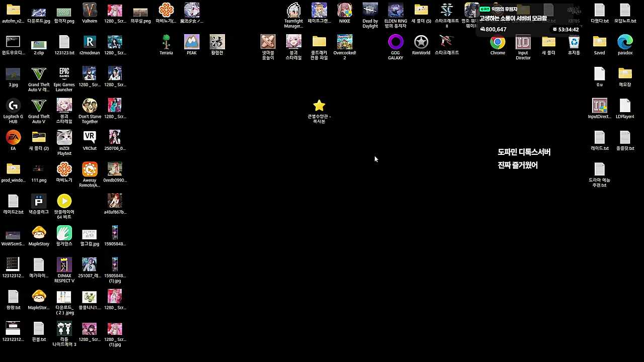Open the Overcooked! 2 shortcut
This screenshot has height=362, width=644.
(345, 42)
